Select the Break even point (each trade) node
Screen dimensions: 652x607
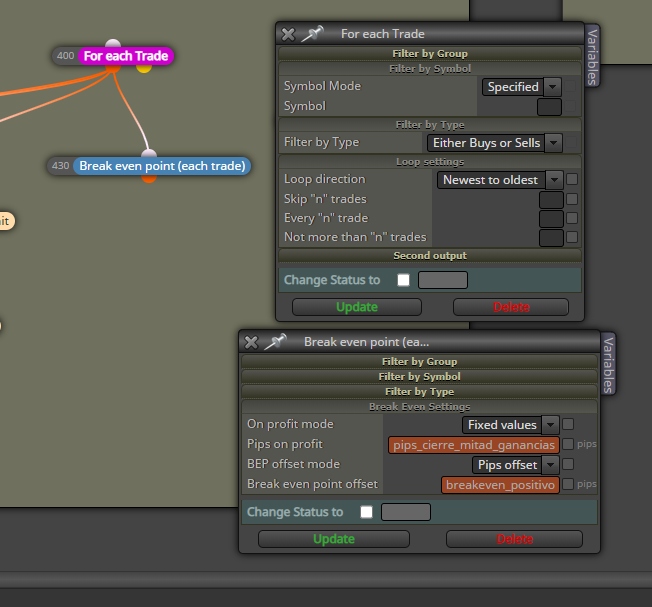[x=162, y=166]
